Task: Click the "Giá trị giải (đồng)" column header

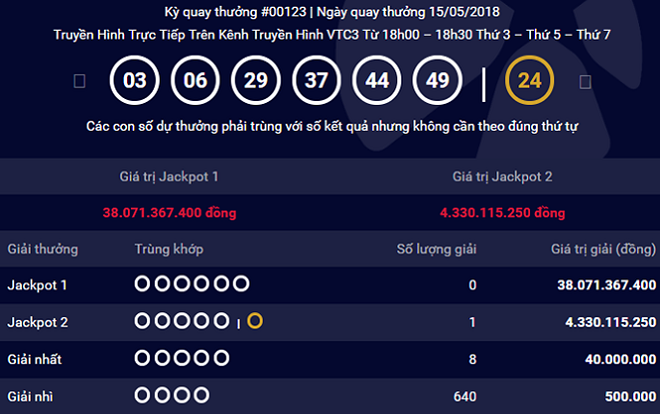Action: coord(598,248)
